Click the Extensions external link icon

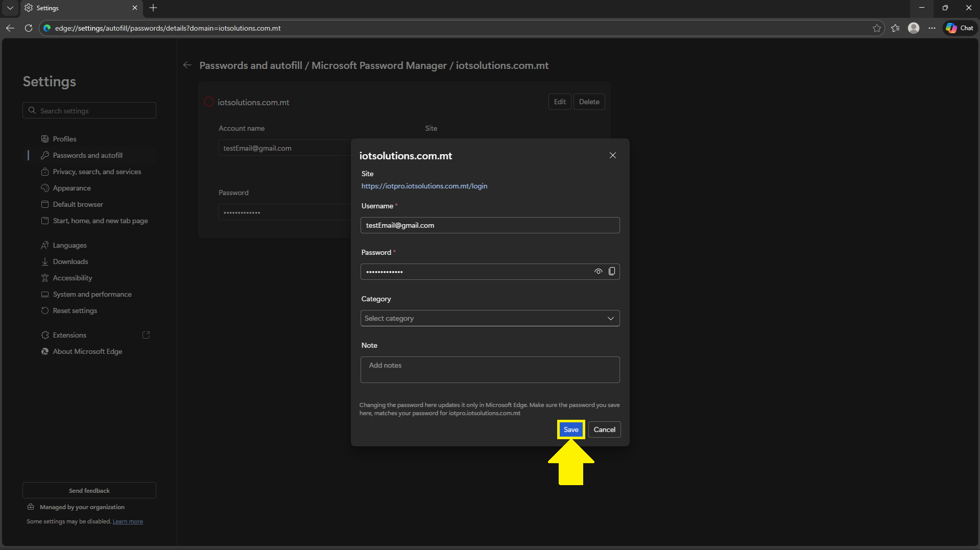tap(146, 335)
